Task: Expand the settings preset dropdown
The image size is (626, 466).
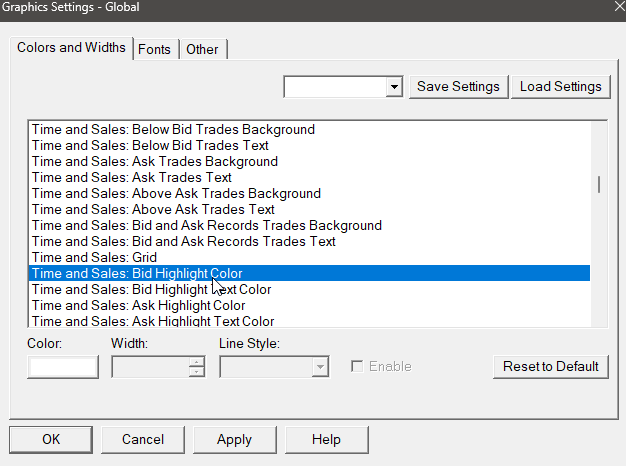Action: click(x=394, y=87)
